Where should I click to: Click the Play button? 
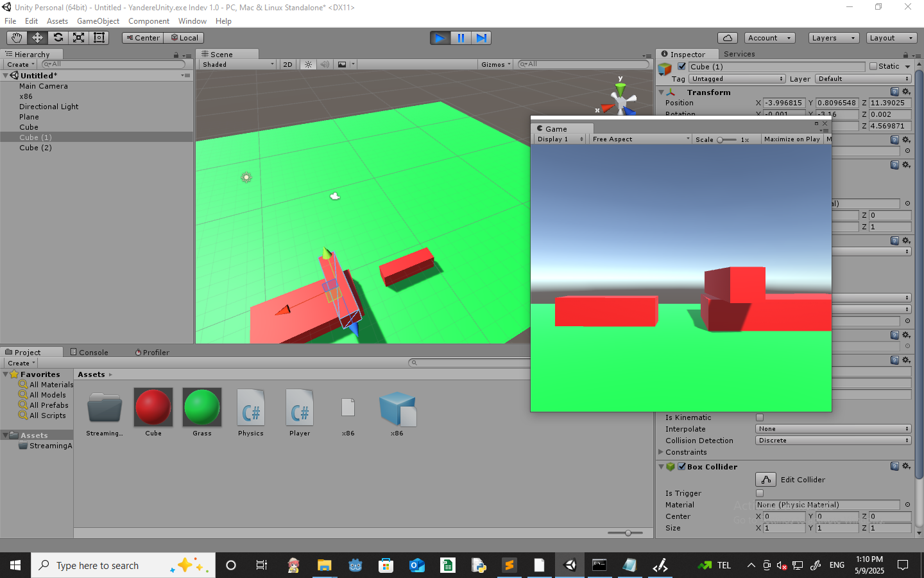point(440,38)
